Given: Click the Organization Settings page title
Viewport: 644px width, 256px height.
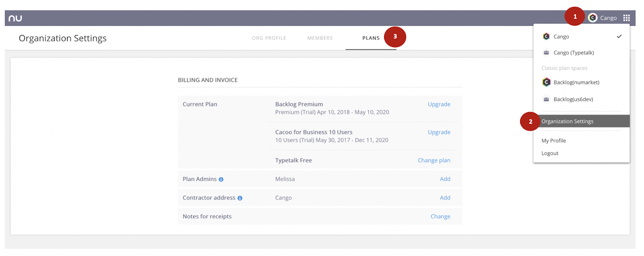Looking at the screenshot, I should (x=63, y=38).
